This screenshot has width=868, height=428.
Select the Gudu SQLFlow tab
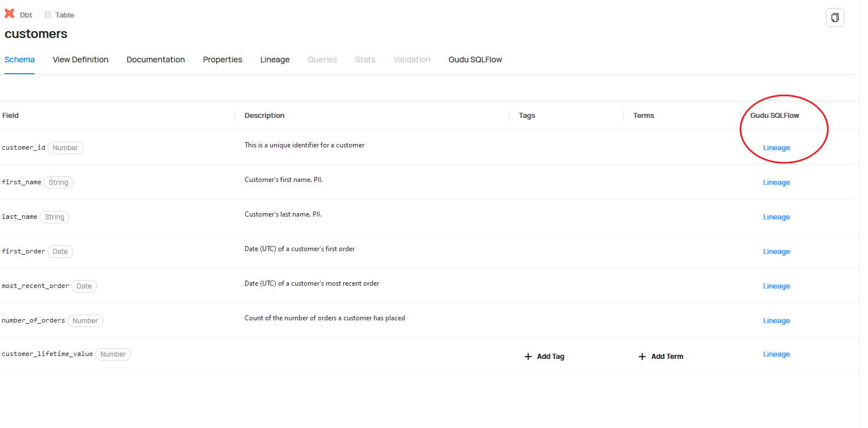(x=475, y=60)
